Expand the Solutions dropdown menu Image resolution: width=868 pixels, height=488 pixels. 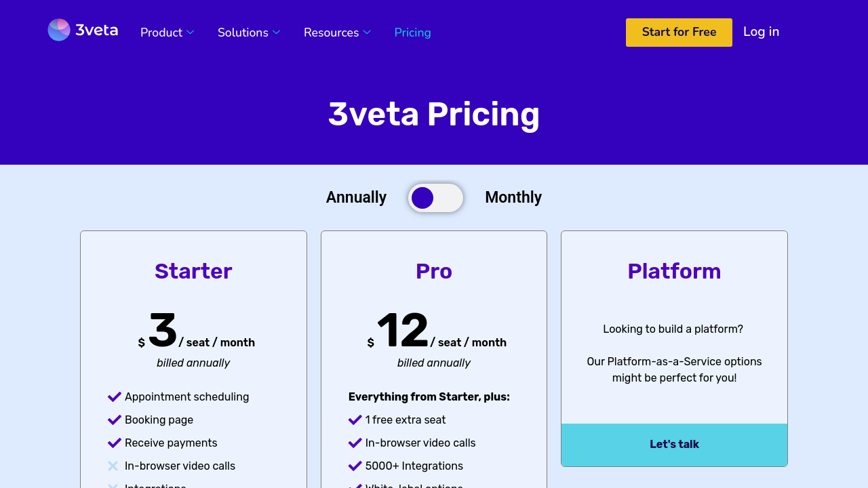[249, 33]
